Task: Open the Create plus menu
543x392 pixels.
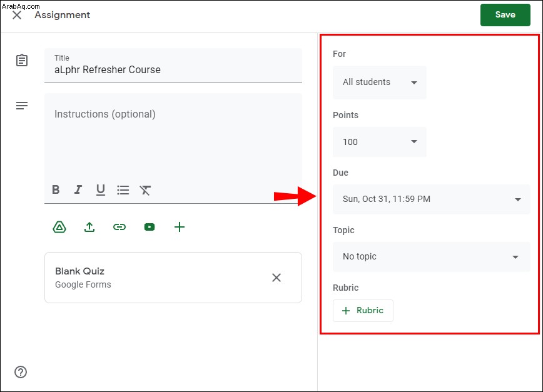Action: pos(180,227)
